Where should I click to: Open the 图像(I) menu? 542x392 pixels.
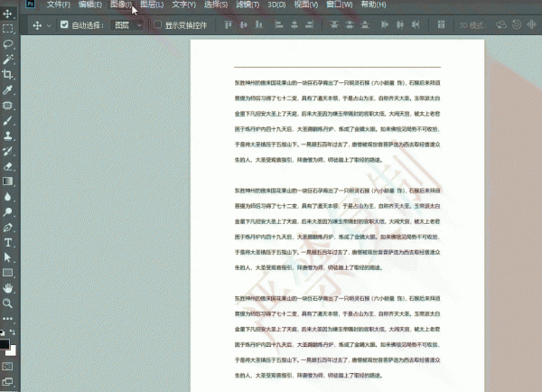click(121, 5)
